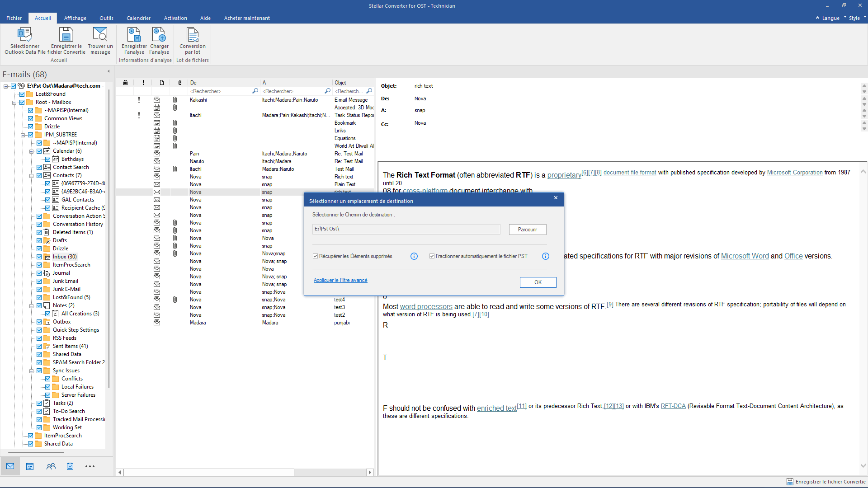Click the attachment column header icon

click(x=179, y=83)
